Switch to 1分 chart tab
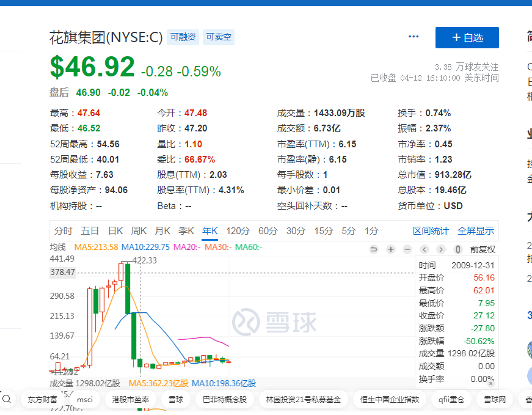532x415 pixels. pos(371,231)
